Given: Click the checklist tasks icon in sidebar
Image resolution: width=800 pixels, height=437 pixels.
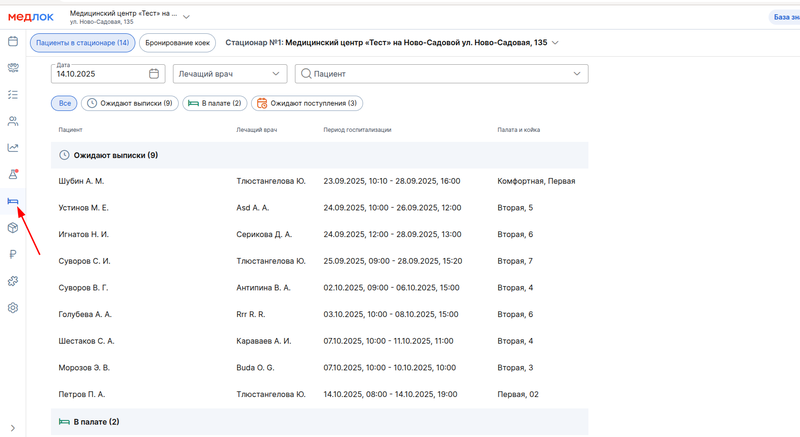Looking at the screenshot, I should click(x=13, y=95).
